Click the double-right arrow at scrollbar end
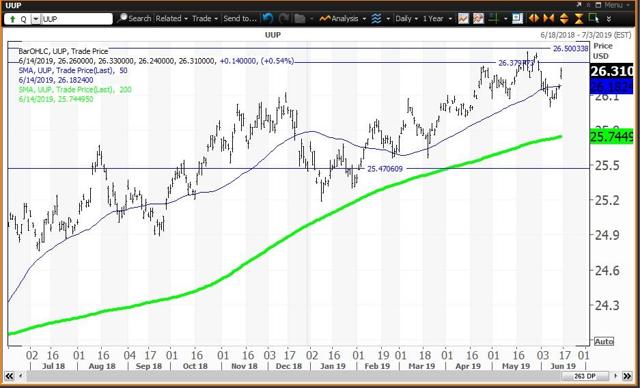640x388 pixels. 627,376
